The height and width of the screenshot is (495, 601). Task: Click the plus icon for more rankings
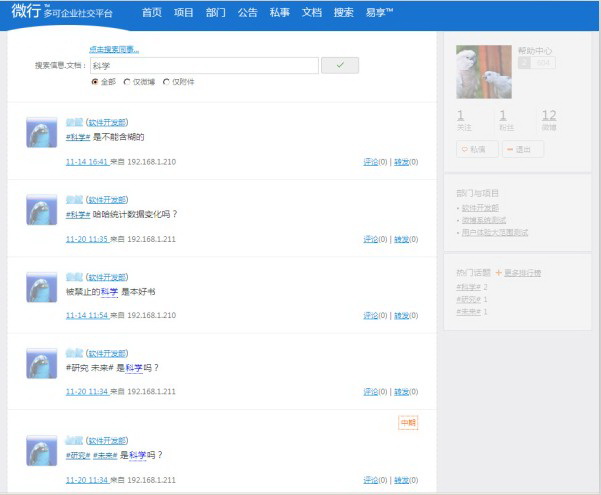coord(498,273)
